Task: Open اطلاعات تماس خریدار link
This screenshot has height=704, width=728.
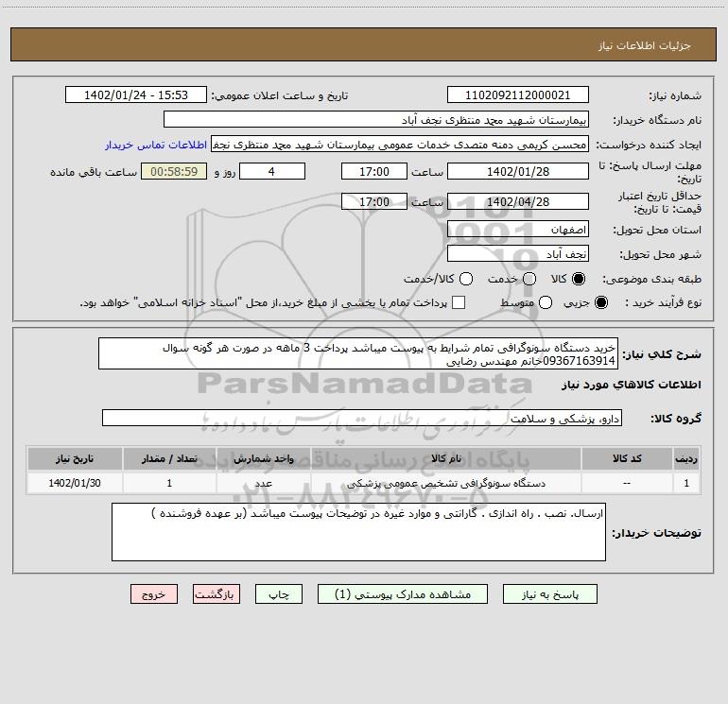Action: click(156, 145)
